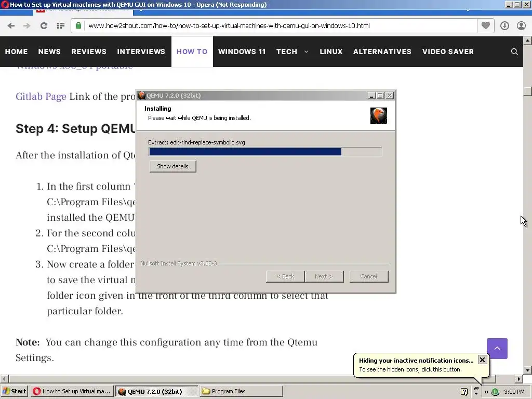Click the QEMU installer title bar icon
Image resolution: width=532 pixels, height=399 pixels.
tap(142, 96)
